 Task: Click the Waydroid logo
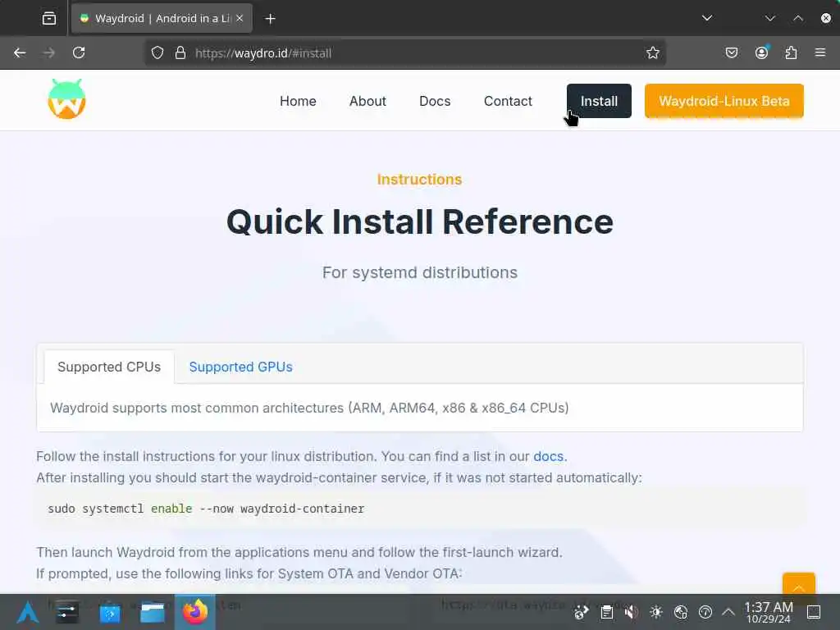pyautogui.click(x=67, y=99)
